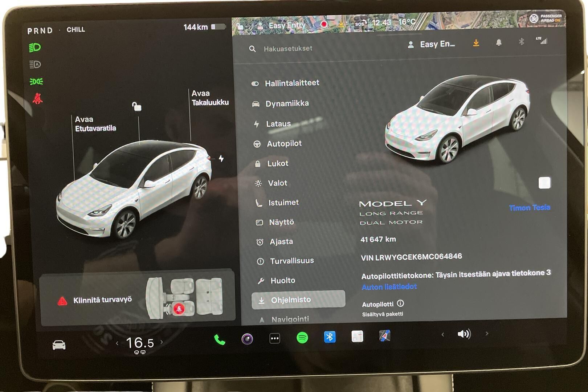588x392 pixels.
Task: Open the Bluetooth app in dock
Action: (330, 337)
